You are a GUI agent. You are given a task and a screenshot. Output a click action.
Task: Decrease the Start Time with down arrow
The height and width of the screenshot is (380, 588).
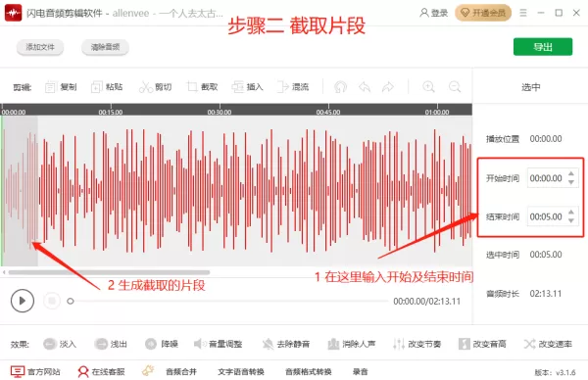pos(571,182)
